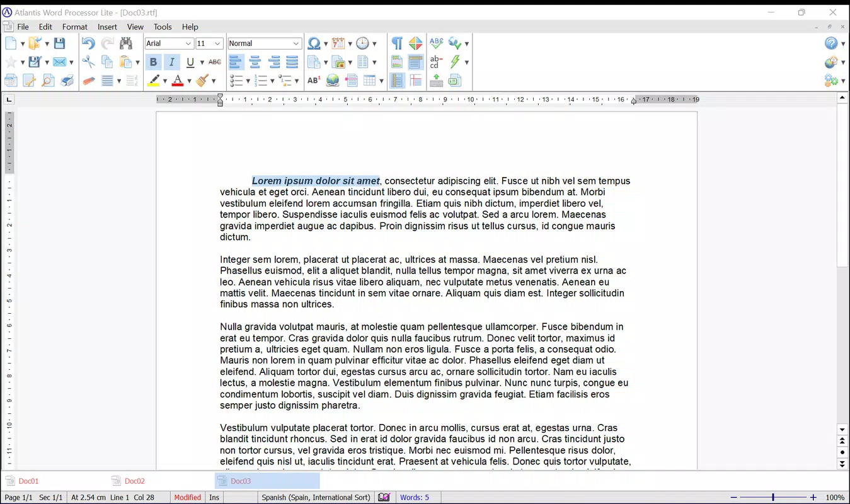Open the Insert menu

[107, 27]
